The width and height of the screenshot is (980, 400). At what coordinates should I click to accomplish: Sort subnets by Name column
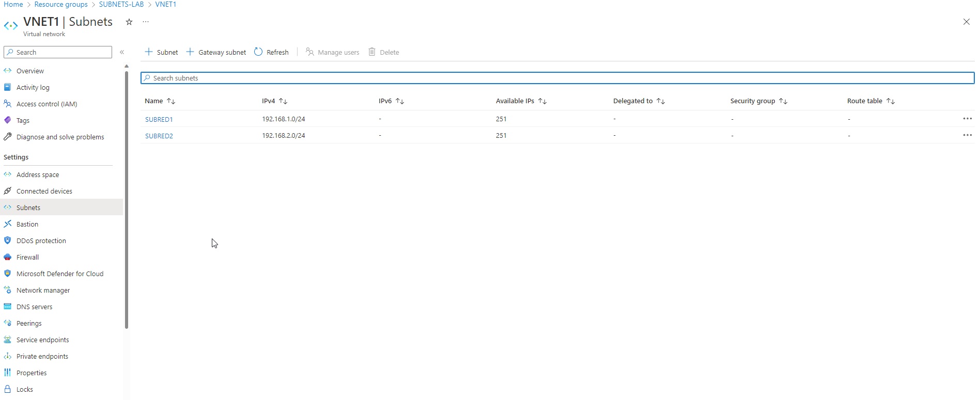160,101
